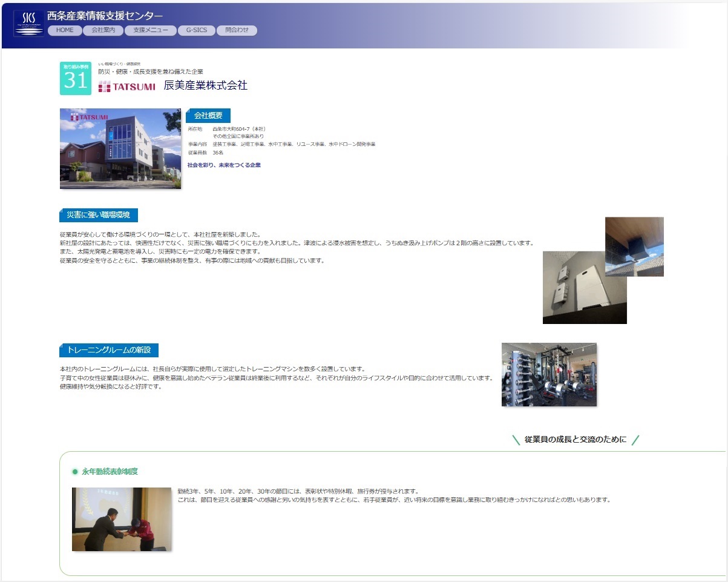Select G-SICS in the navigation bar
This screenshot has height=582, width=728.
[x=196, y=30]
